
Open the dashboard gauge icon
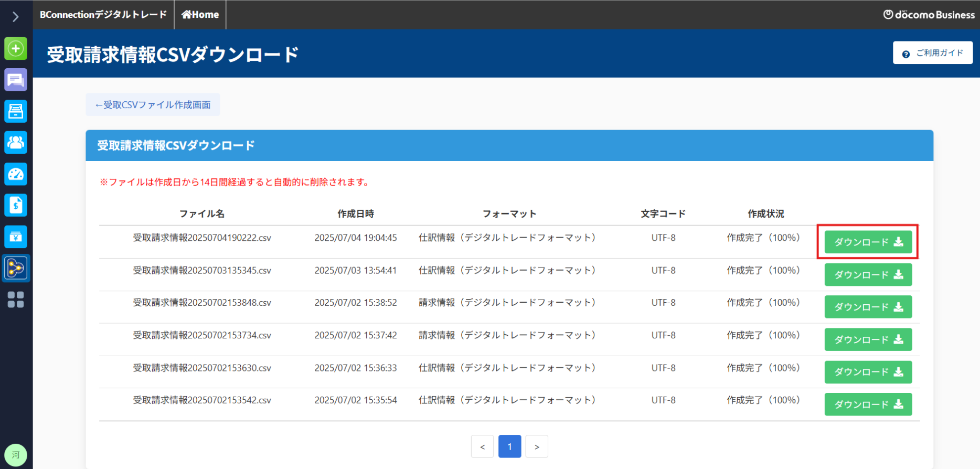click(x=16, y=174)
